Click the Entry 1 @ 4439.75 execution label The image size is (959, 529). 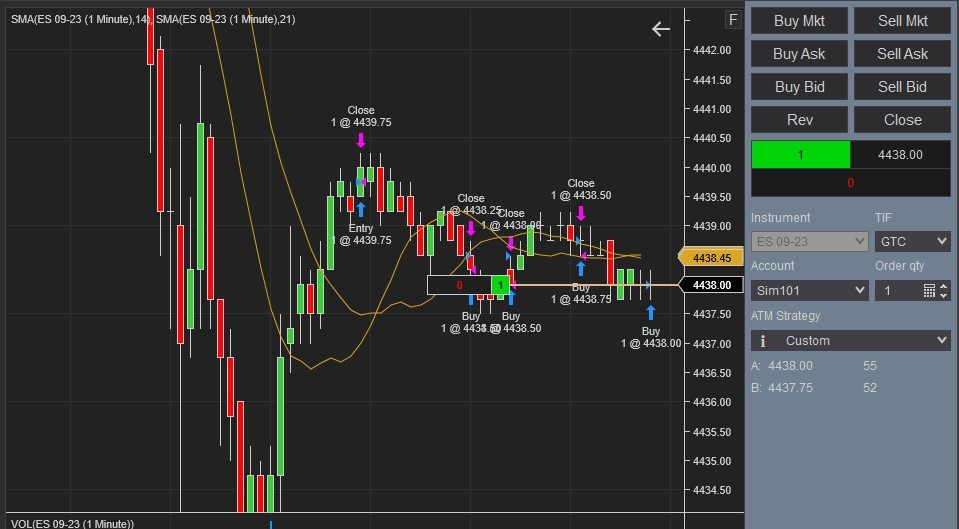pos(361,234)
